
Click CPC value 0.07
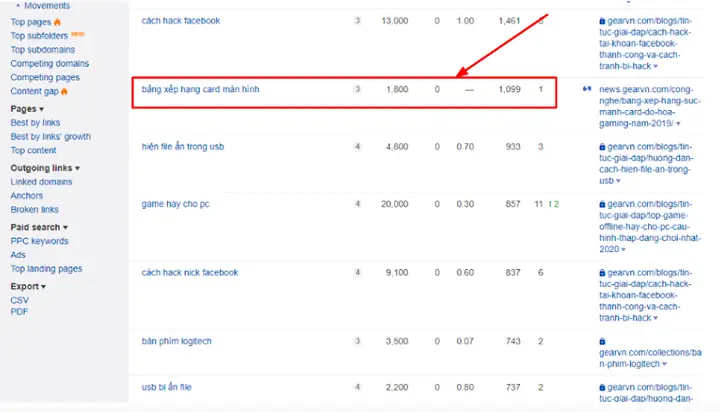[x=465, y=341]
